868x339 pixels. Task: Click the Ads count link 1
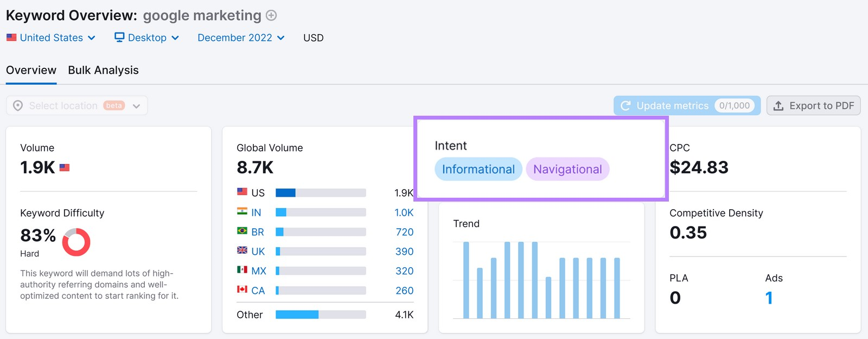tap(769, 298)
